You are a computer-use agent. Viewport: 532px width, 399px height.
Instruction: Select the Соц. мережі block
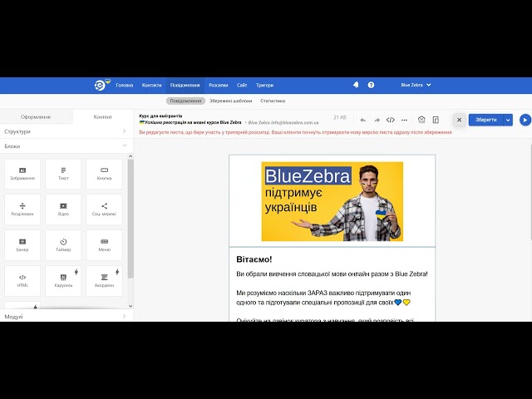[x=104, y=209]
